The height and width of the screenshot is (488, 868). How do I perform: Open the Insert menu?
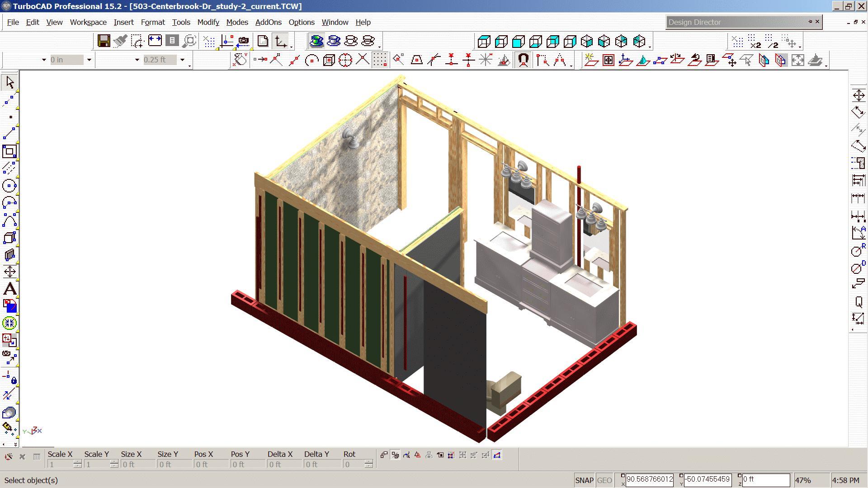click(123, 22)
